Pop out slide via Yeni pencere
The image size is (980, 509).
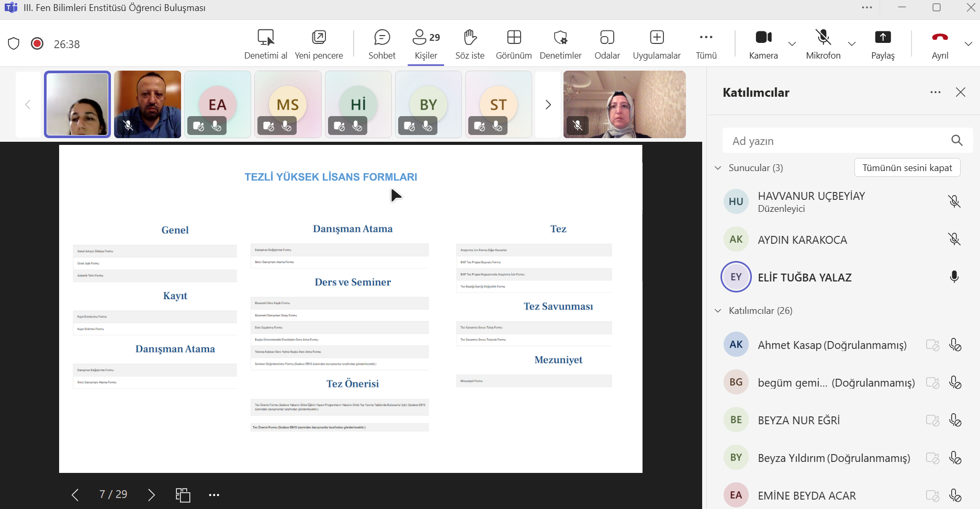pos(319,44)
